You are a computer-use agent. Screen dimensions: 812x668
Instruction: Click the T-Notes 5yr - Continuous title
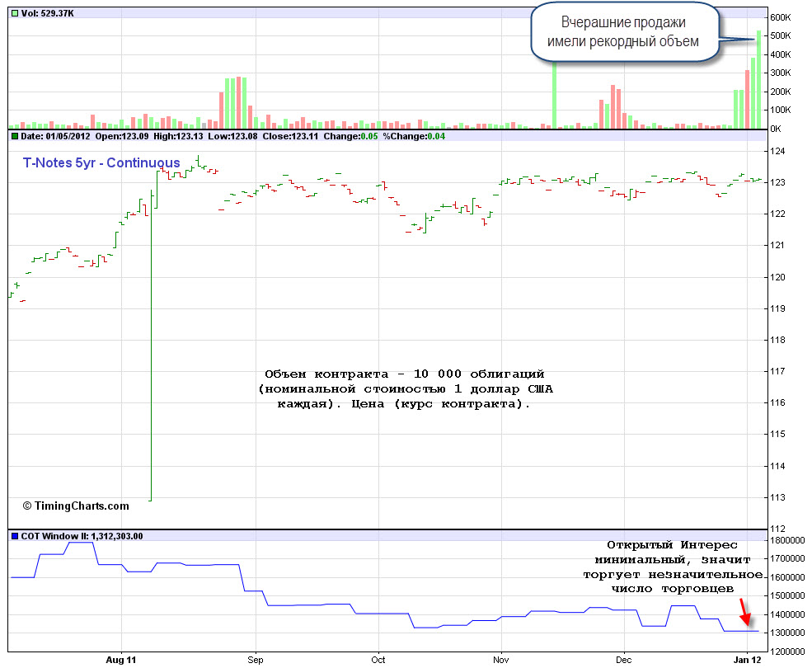[101, 163]
